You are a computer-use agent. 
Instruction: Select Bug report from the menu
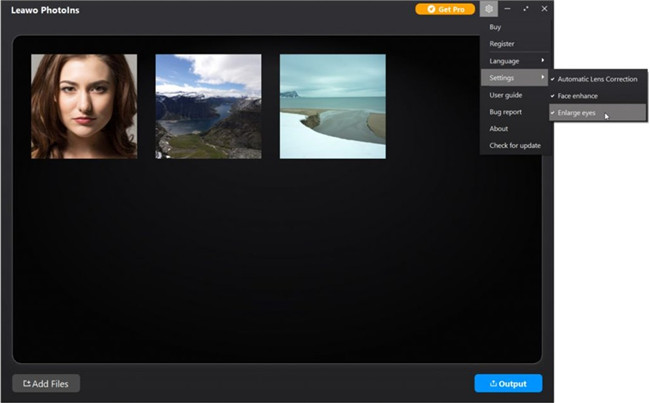pos(505,112)
